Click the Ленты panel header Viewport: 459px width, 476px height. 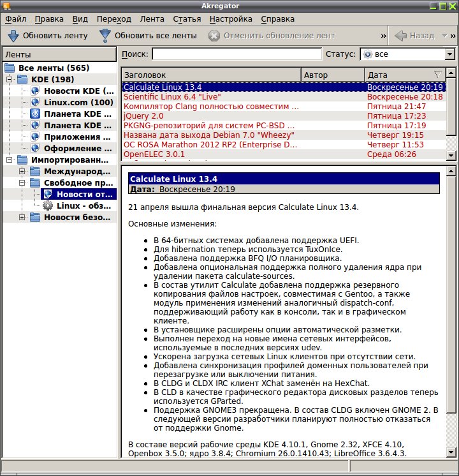(x=59, y=55)
